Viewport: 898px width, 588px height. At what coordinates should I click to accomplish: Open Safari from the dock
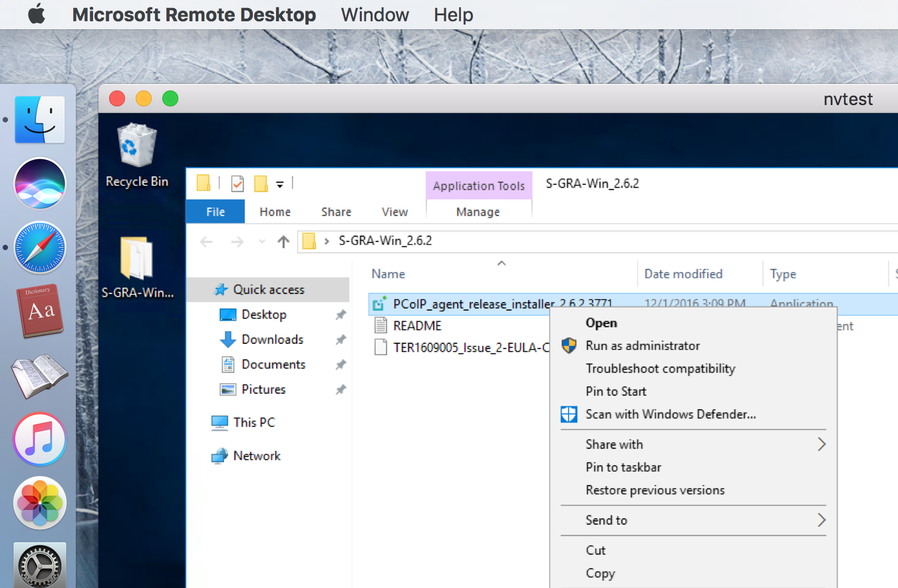(40, 247)
